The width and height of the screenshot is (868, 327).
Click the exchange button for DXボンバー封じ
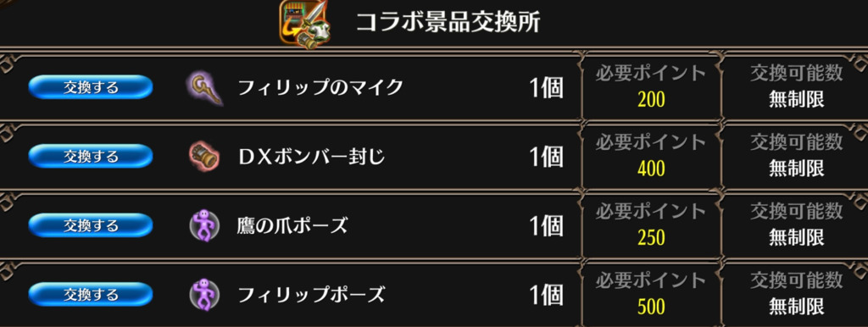[x=90, y=156]
